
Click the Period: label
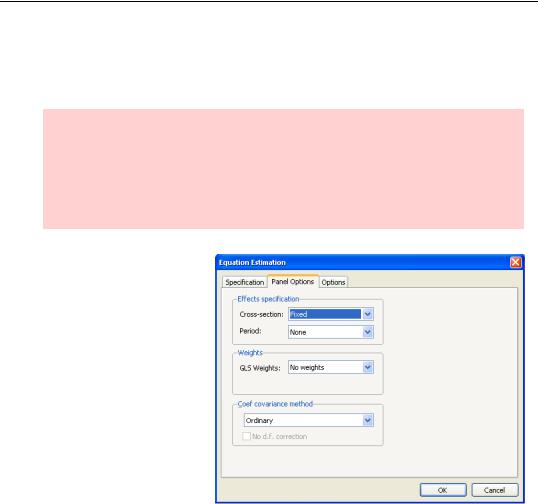tap(250, 331)
